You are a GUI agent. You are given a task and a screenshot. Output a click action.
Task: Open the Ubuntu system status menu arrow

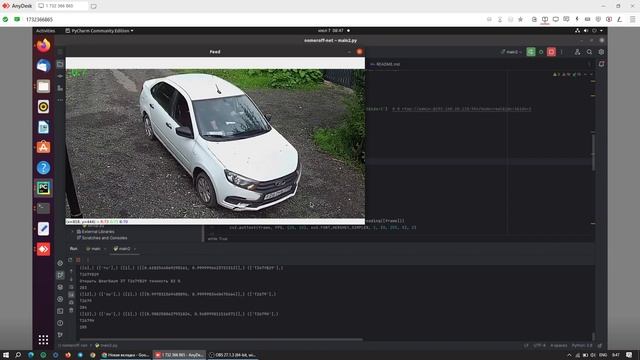pyautogui.click(x=601, y=31)
